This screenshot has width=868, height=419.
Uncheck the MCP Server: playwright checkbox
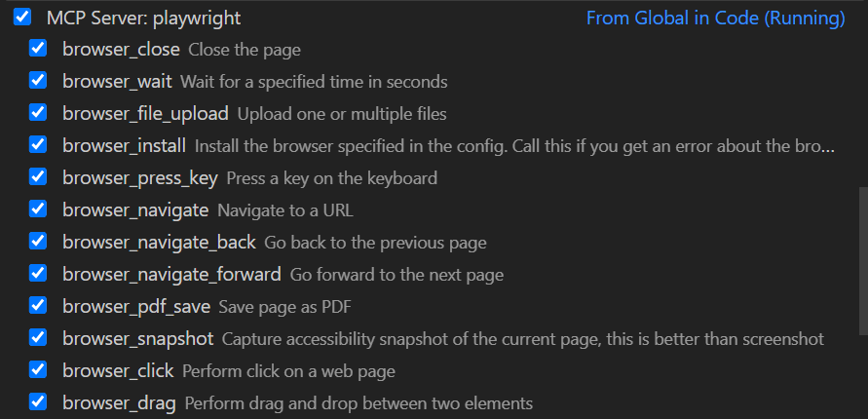pos(22,18)
